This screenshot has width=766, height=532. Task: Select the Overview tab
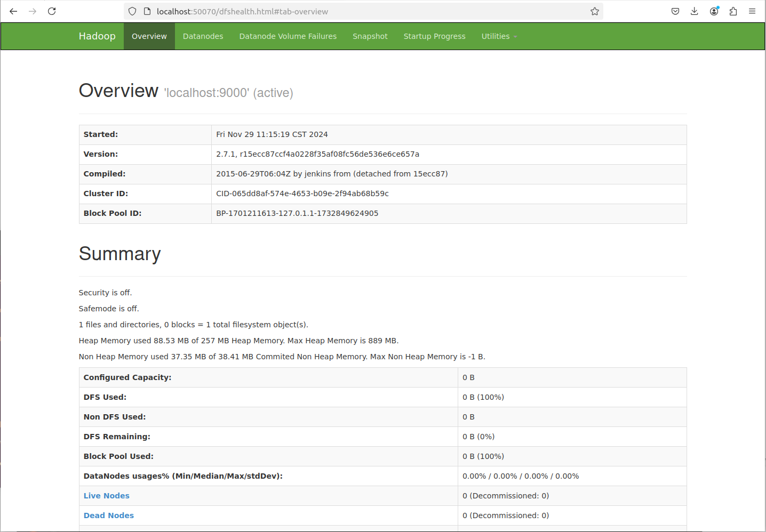[x=149, y=36]
